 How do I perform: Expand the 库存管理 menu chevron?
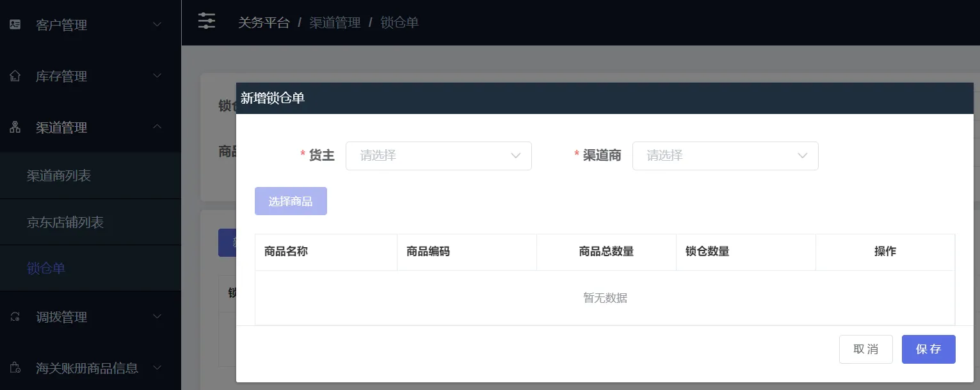click(157, 76)
